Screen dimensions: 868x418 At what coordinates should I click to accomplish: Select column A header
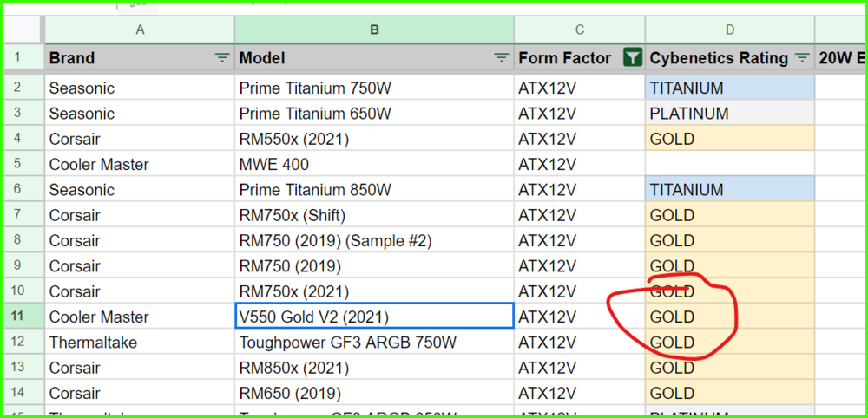pos(140,29)
